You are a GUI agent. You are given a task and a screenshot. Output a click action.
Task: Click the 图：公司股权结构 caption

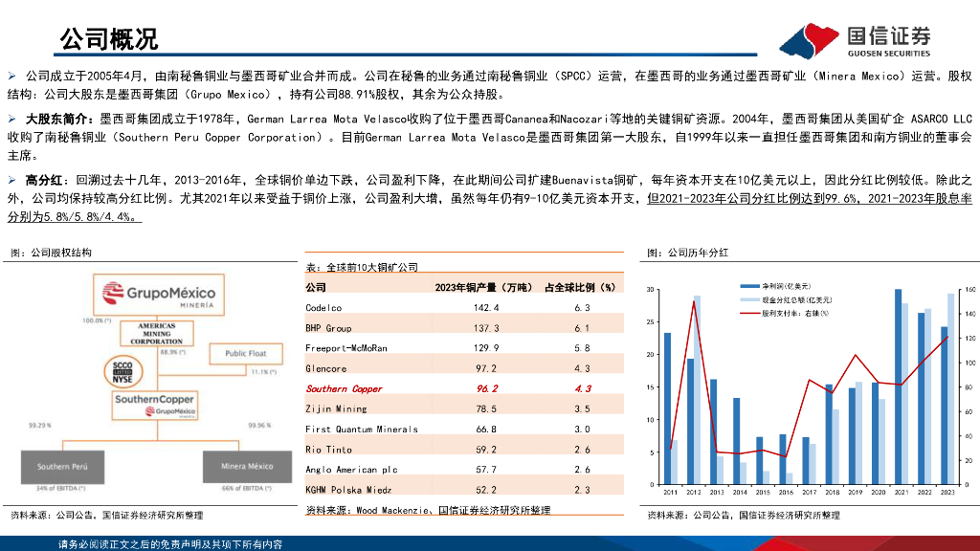point(52,253)
